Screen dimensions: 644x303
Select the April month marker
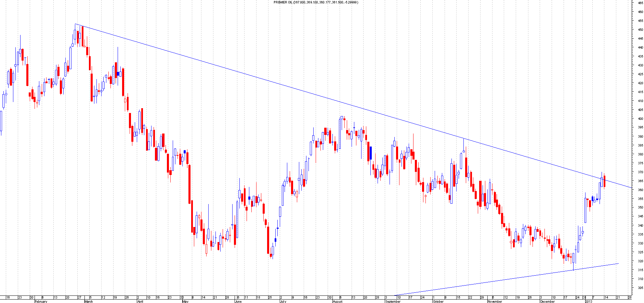pos(140,301)
